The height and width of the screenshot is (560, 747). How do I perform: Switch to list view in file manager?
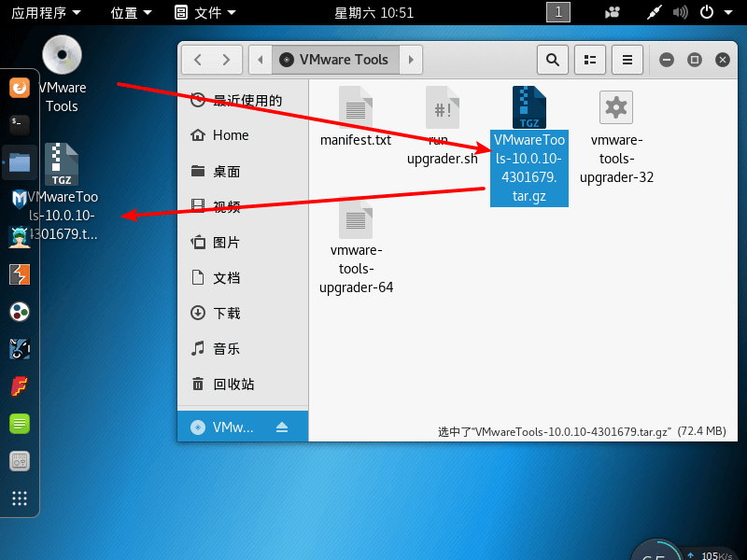[590, 60]
